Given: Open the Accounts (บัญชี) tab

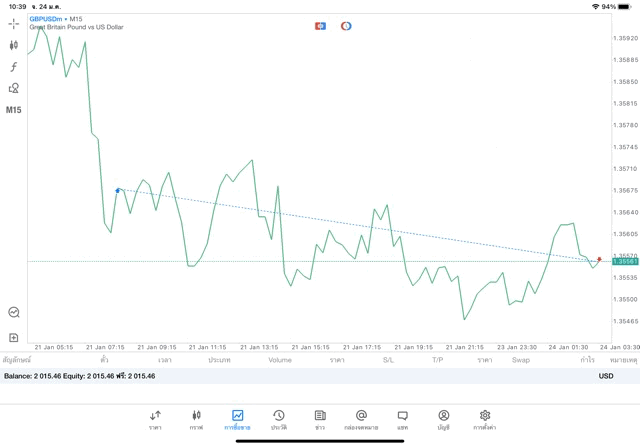Looking at the screenshot, I should [443, 419].
